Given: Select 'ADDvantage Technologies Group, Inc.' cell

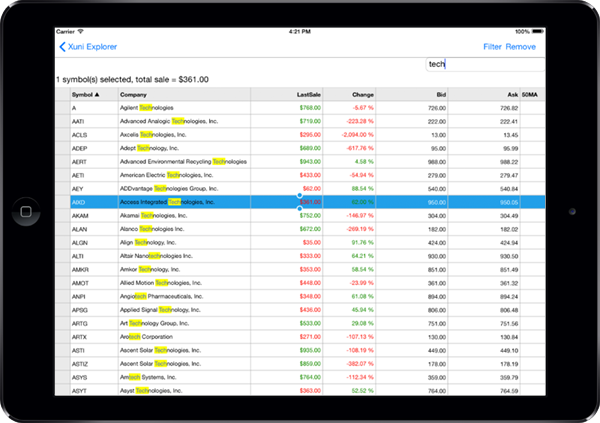Looking at the screenshot, I should 184,189.
